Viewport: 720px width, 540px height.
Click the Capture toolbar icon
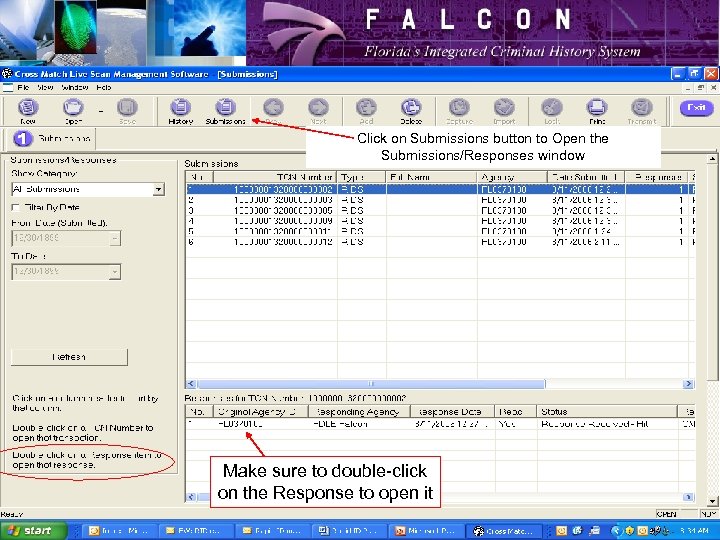coord(459,111)
